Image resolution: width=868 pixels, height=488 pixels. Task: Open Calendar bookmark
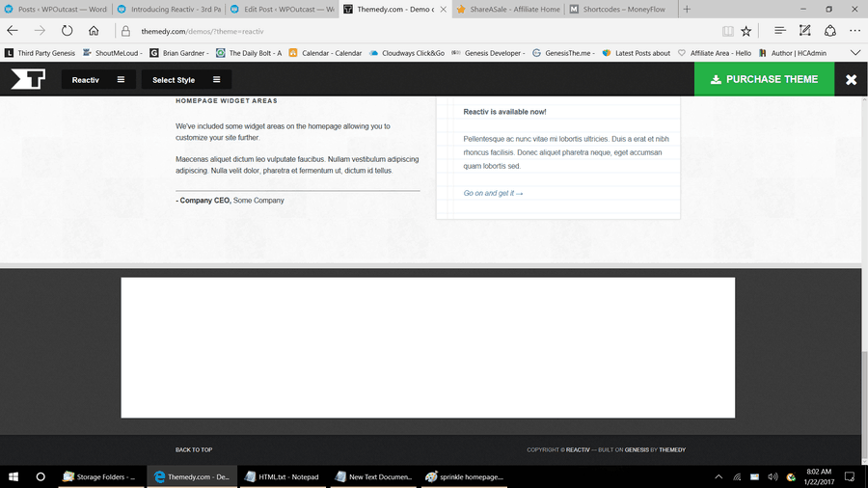point(325,53)
